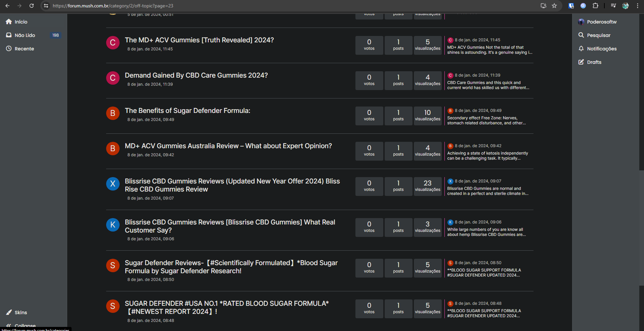Open last post dated 8 de jan. 11:45

[x=477, y=40]
